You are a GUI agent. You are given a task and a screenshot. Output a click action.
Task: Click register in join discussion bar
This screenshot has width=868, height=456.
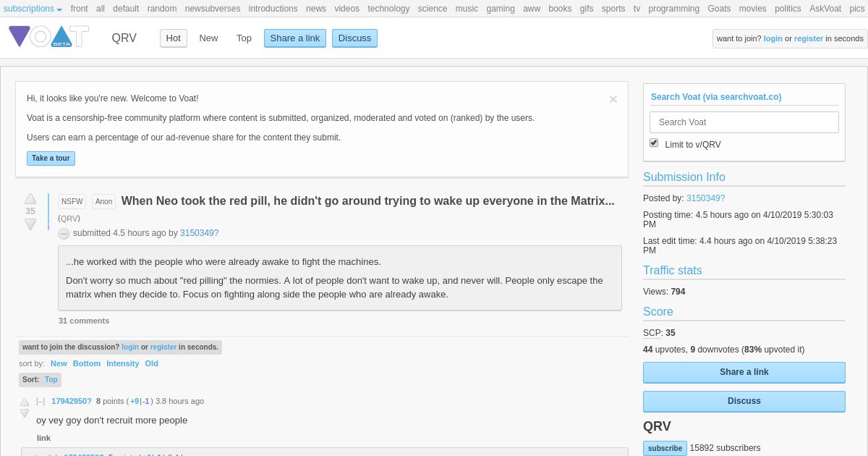click(x=163, y=347)
